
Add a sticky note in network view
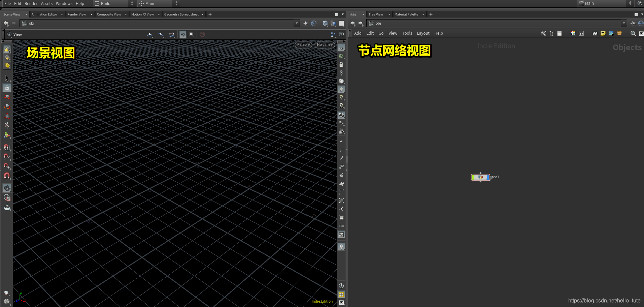point(603,33)
